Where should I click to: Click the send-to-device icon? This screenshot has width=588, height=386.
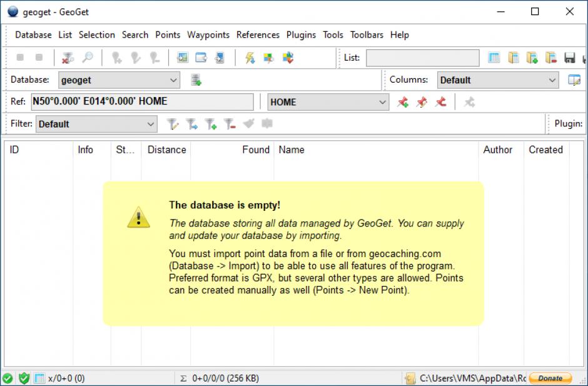220,58
